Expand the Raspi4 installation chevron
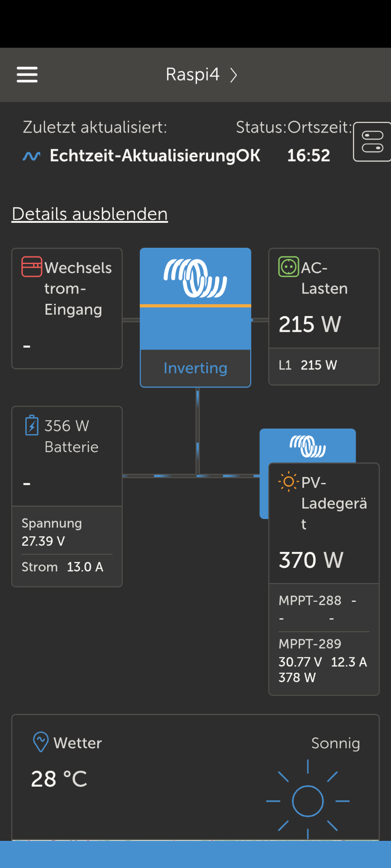391x868 pixels. click(x=234, y=75)
